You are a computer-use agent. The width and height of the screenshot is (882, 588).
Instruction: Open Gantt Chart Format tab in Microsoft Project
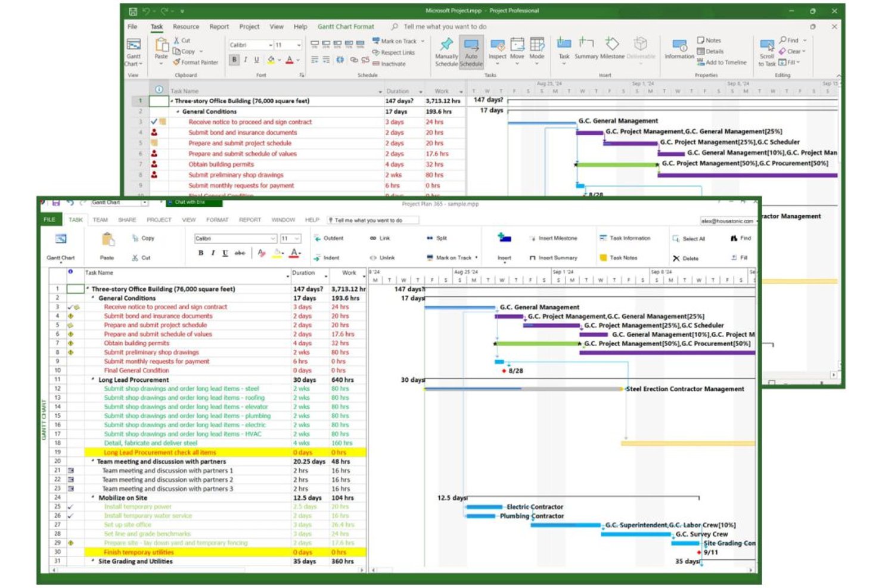coord(346,27)
